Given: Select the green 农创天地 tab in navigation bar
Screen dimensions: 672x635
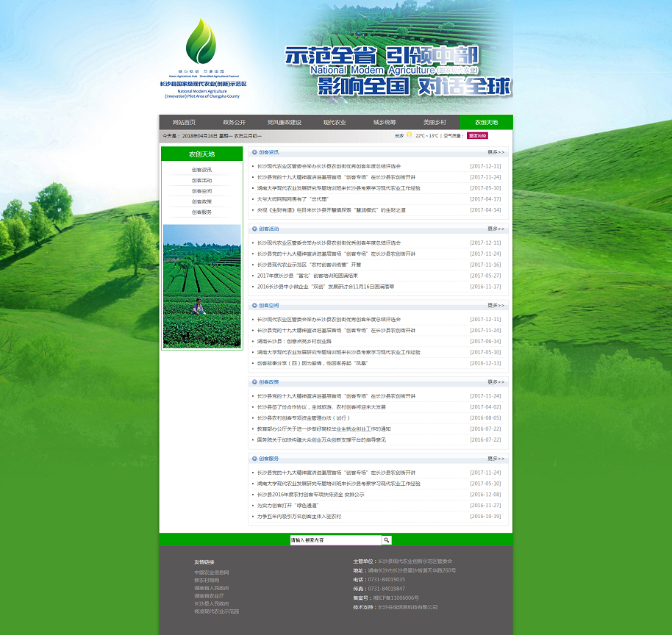Looking at the screenshot, I should coord(487,122).
